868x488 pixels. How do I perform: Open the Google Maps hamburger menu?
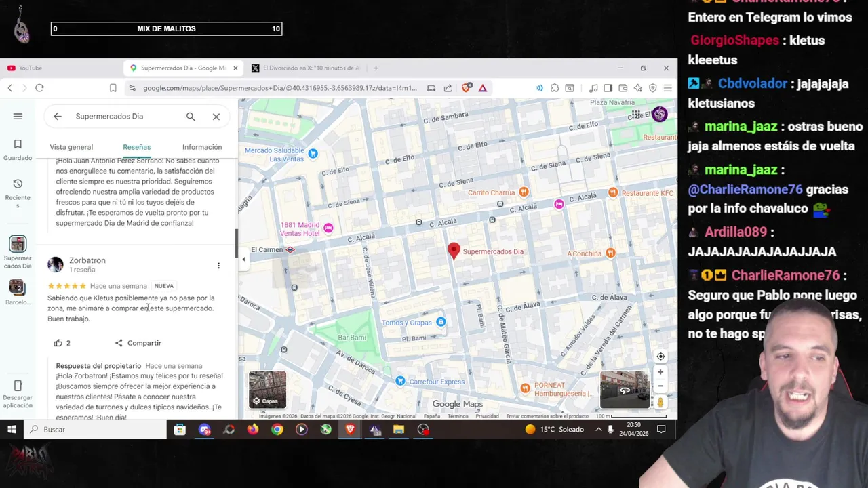18,116
